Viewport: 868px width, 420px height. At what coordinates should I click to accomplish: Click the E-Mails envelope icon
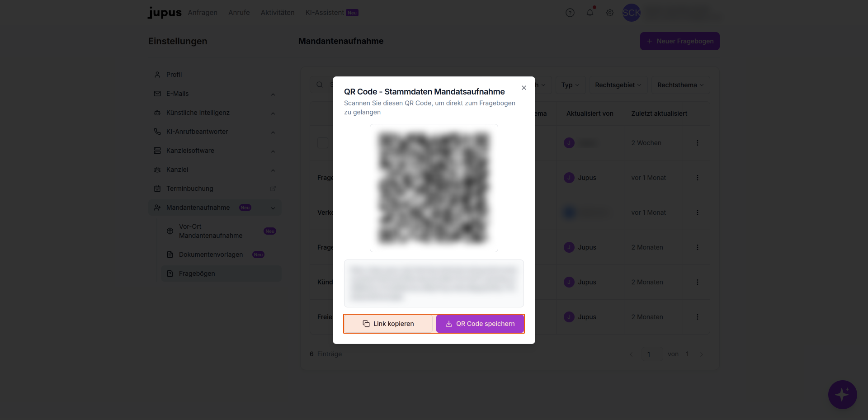click(x=157, y=94)
